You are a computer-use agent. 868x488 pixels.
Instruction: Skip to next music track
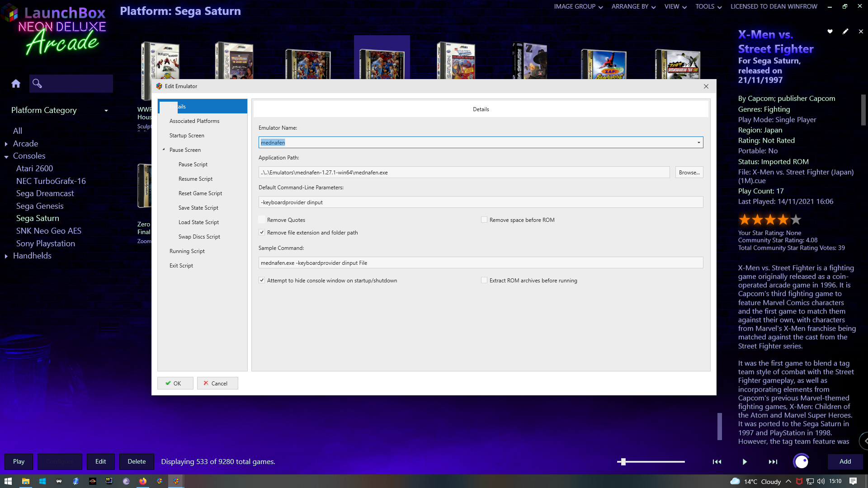point(773,462)
